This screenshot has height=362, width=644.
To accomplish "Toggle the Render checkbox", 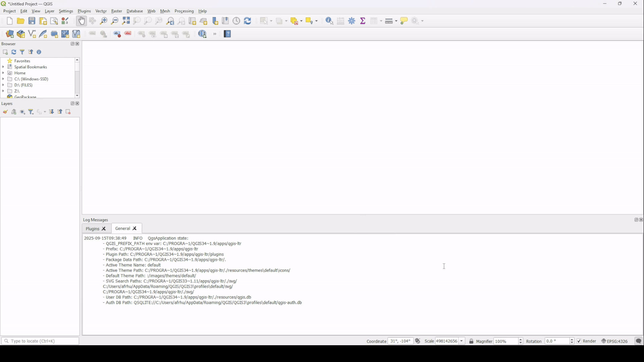I will [579, 341].
